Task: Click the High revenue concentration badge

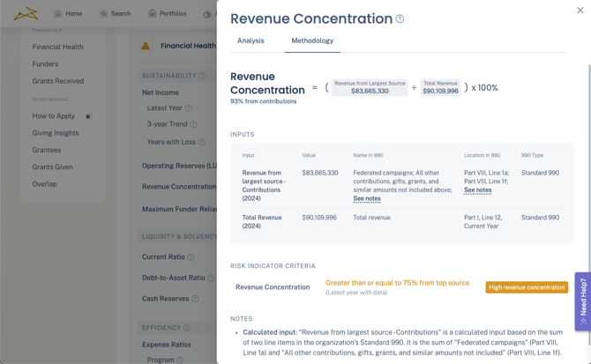Action: coord(527,287)
